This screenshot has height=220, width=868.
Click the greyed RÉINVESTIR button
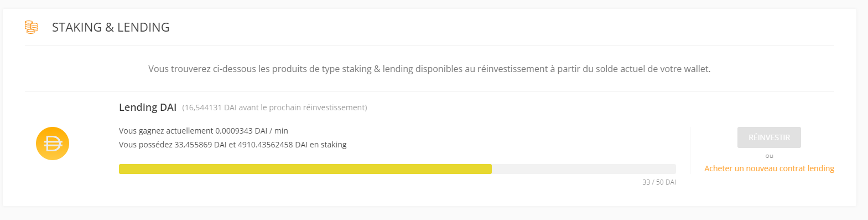pyautogui.click(x=769, y=137)
